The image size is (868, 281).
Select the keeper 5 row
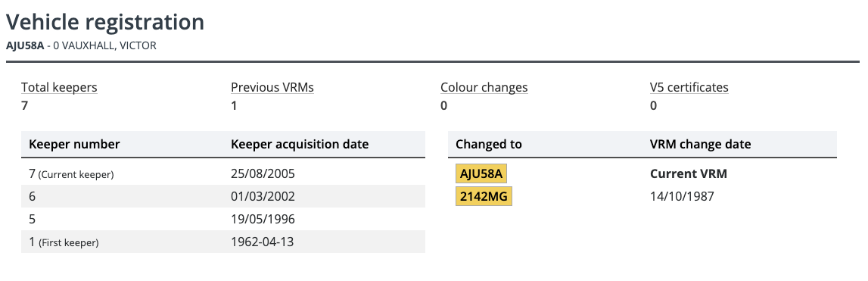click(223, 219)
